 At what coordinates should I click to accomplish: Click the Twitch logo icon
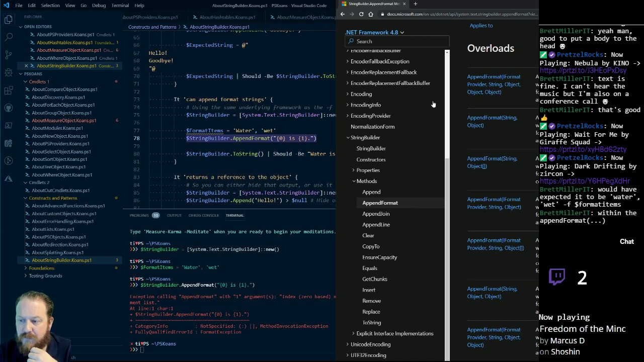click(557, 277)
